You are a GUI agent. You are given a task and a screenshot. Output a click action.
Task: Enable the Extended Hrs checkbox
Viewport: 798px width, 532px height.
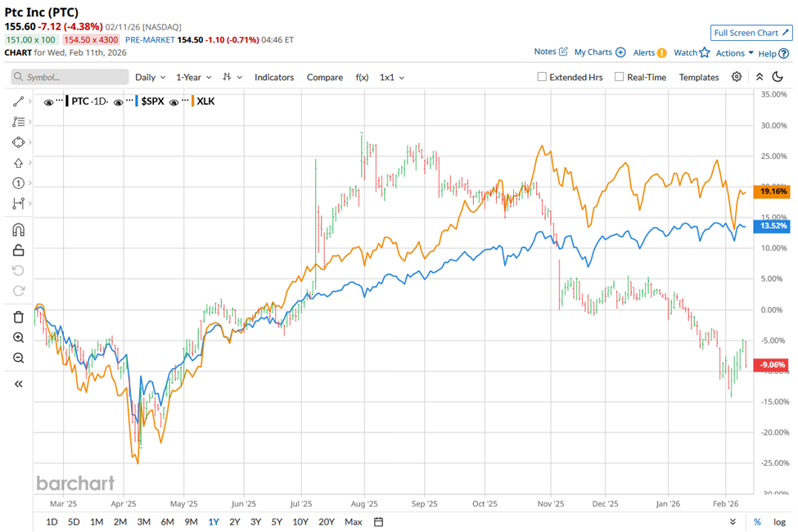pos(542,77)
